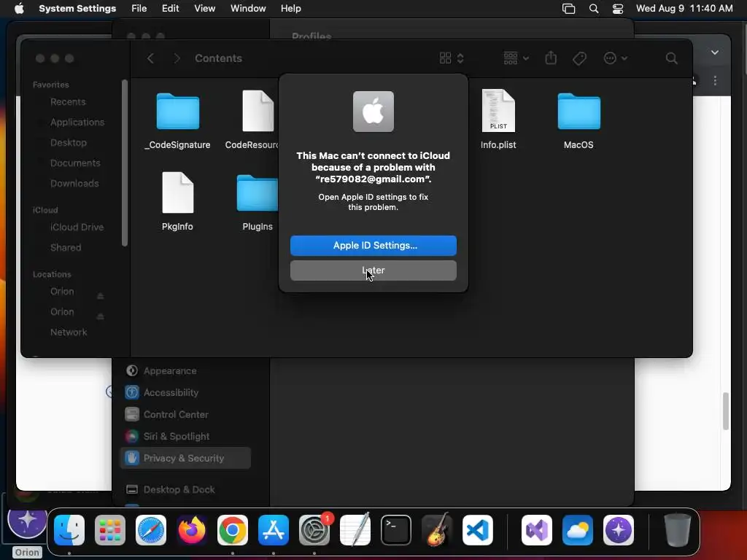Viewport: 747px width, 560px height.
Task: Select Shared in Finder sidebar
Action: 66,248
